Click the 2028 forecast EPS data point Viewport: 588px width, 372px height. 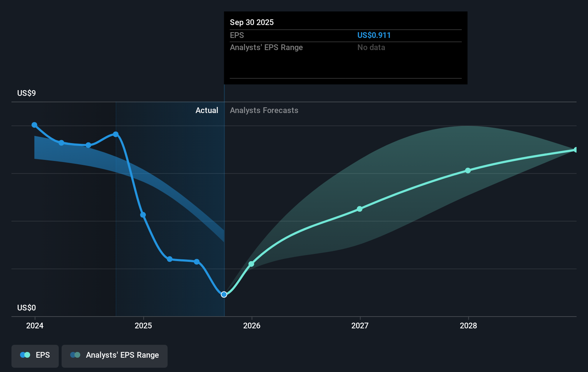pyautogui.click(x=468, y=171)
